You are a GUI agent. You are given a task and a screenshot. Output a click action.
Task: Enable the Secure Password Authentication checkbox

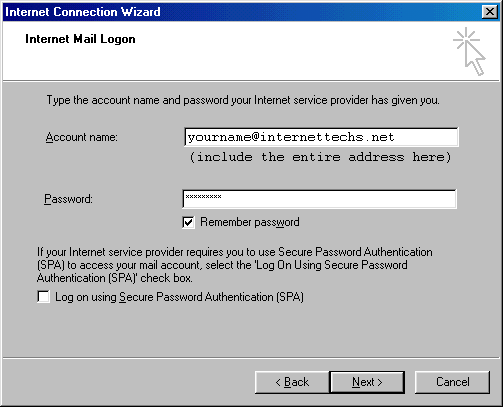[x=44, y=297]
